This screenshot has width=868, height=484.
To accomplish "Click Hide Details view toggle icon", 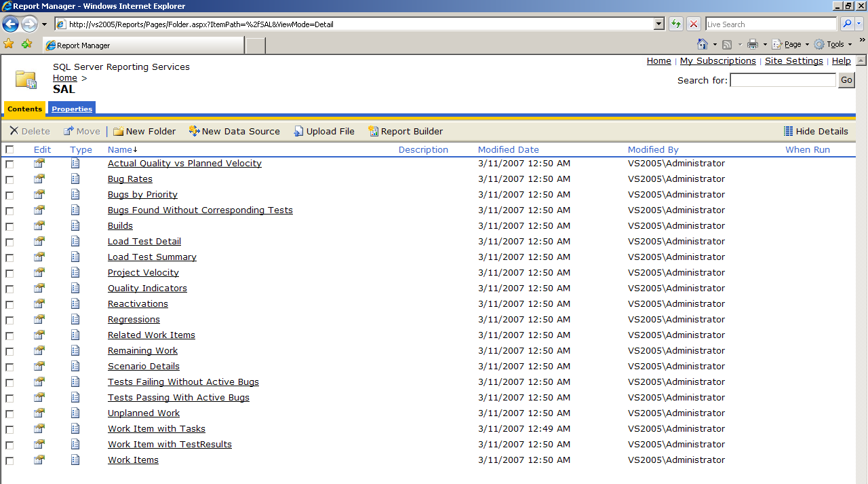I will click(x=788, y=131).
